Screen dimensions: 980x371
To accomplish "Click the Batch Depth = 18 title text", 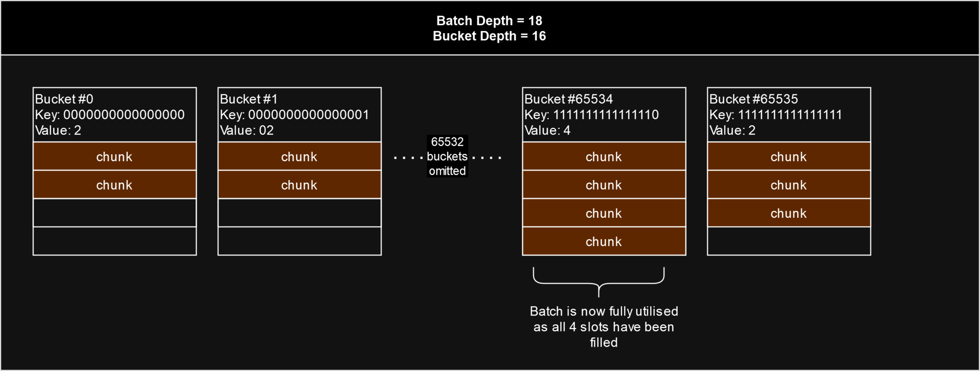I will click(489, 21).
